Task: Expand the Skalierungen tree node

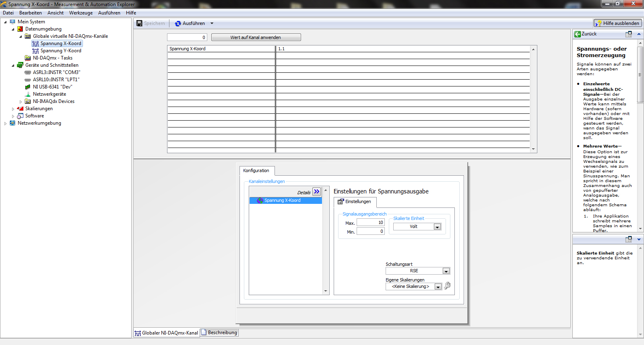Action: pos(13,109)
